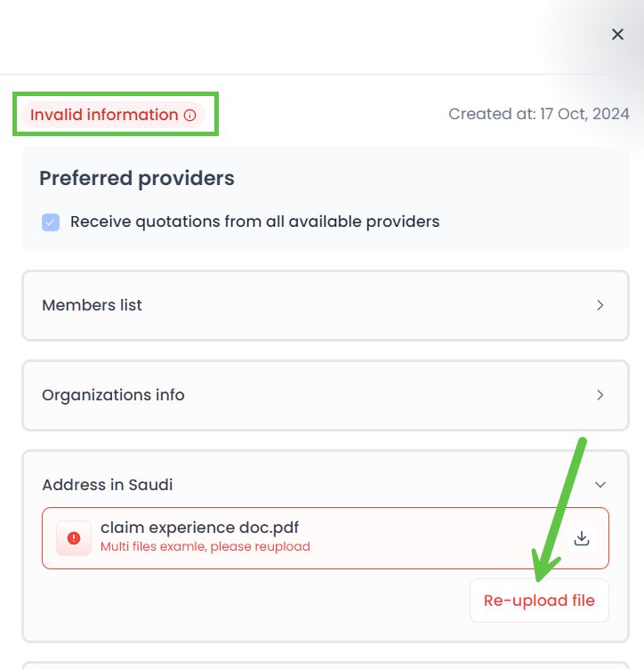Click the 'Receive quotations from all available providers' label
The width and height of the screenshot is (644, 669).
pyautogui.click(x=254, y=222)
